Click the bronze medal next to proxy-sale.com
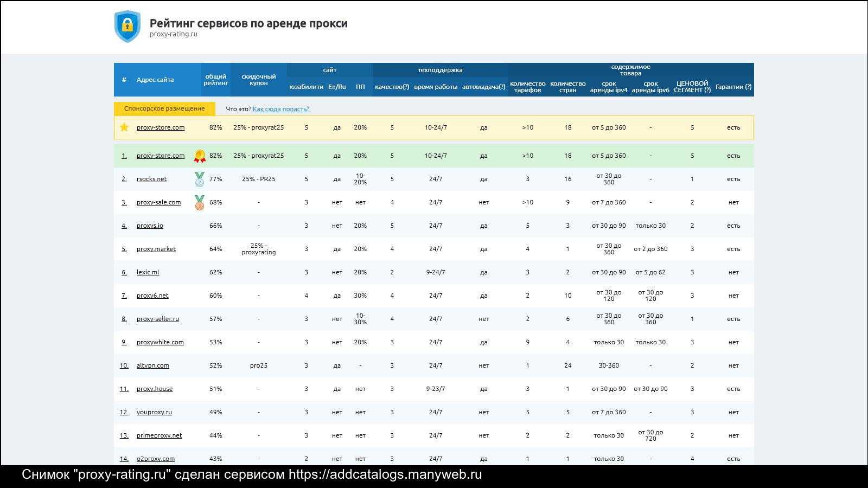 [x=200, y=203]
